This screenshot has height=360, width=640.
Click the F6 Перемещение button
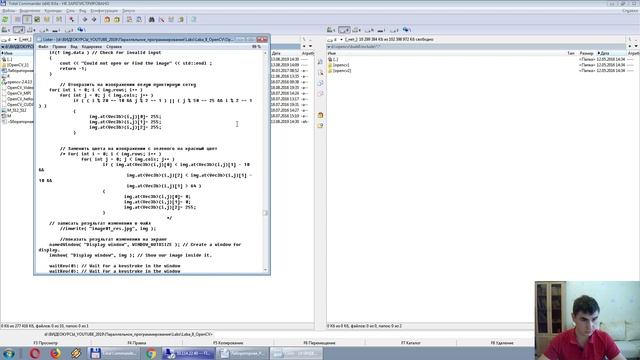pyautogui.click(x=319, y=343)
